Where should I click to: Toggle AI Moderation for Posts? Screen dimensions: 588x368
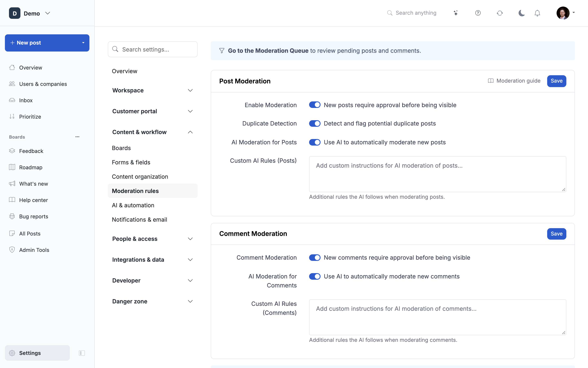pos(315,142)
